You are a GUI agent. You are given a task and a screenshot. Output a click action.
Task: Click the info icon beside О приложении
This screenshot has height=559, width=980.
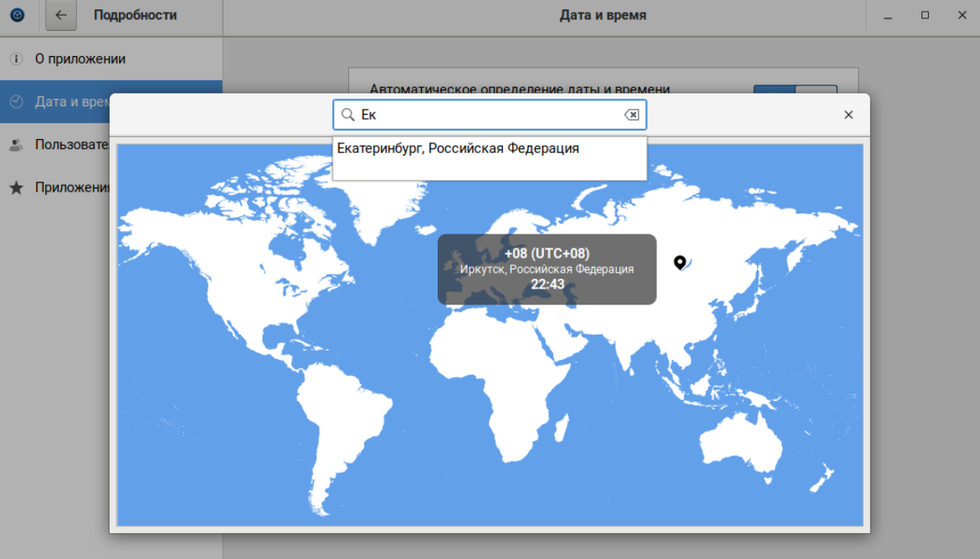16,59
